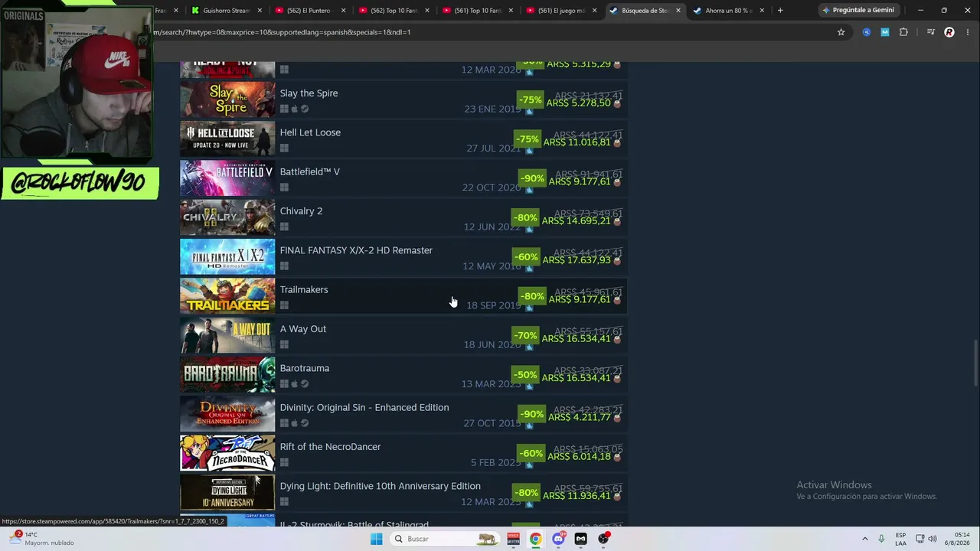Open the Chrome three-dot menu

tap(969, 32)
